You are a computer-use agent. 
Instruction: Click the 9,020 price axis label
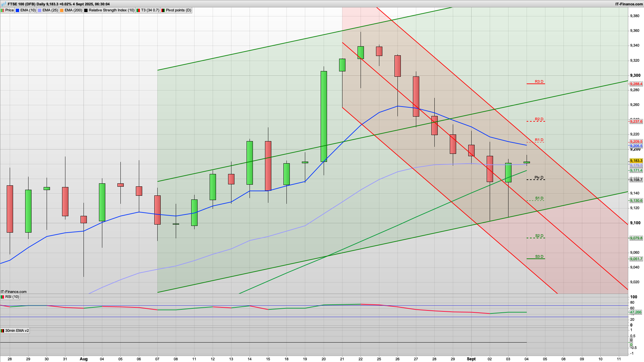point(635,282)
